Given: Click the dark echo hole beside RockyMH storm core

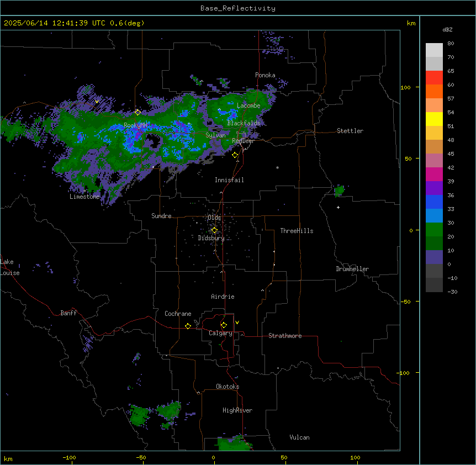Looking at the screenshot, I should (x=153, y=140).
